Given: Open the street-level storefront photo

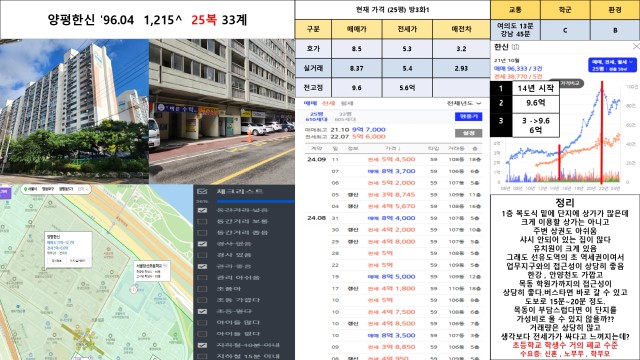Looking at the screenshot, I should pos(222,111).
